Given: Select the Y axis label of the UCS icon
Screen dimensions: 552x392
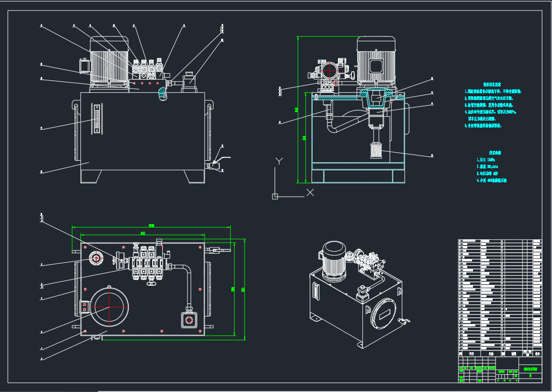Looking at the screenshot, I should point(279,161).
